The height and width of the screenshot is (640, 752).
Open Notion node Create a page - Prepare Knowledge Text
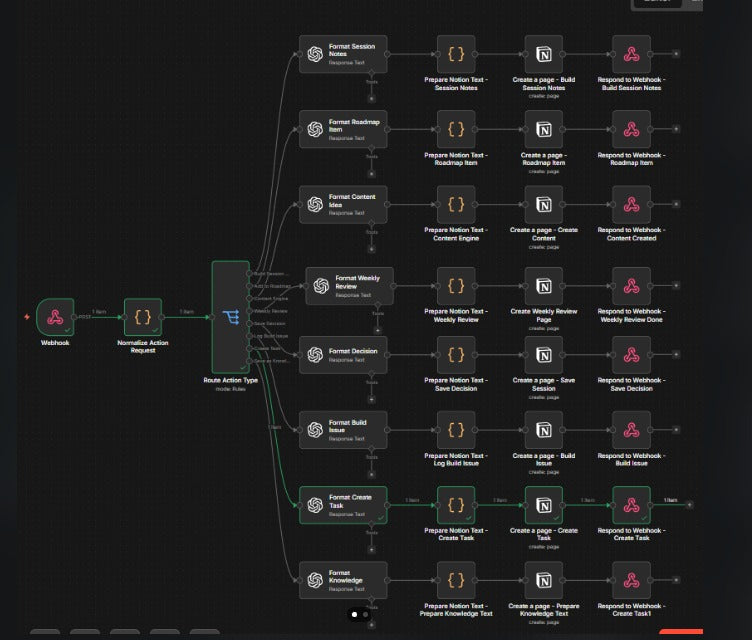pos(544,581)
